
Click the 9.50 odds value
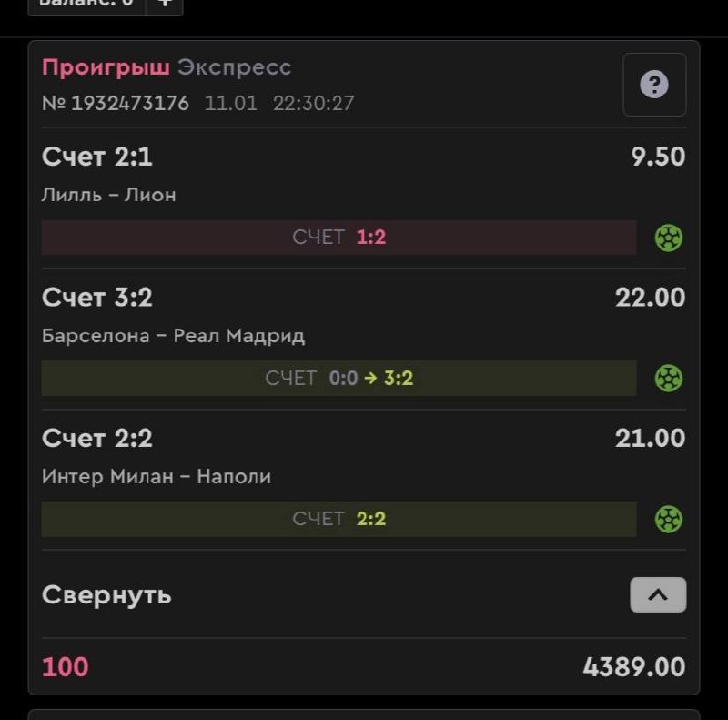(658, 157)
